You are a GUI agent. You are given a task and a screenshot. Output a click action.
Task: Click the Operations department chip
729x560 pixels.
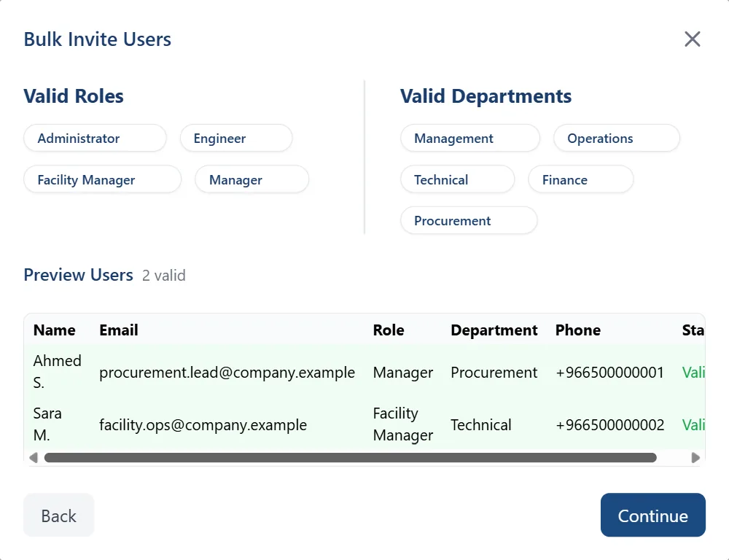coord(617,138)
